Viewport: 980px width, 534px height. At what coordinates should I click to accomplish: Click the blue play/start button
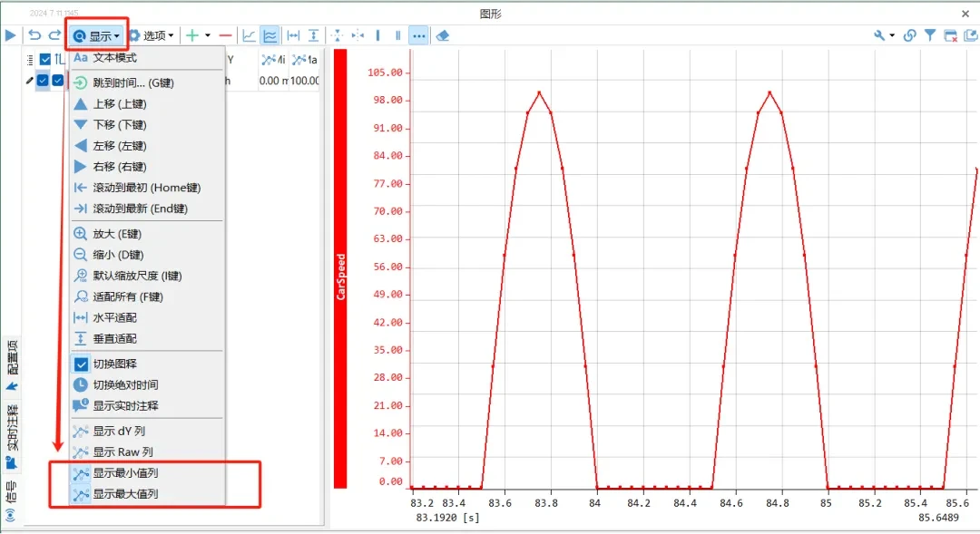[11, 35]
